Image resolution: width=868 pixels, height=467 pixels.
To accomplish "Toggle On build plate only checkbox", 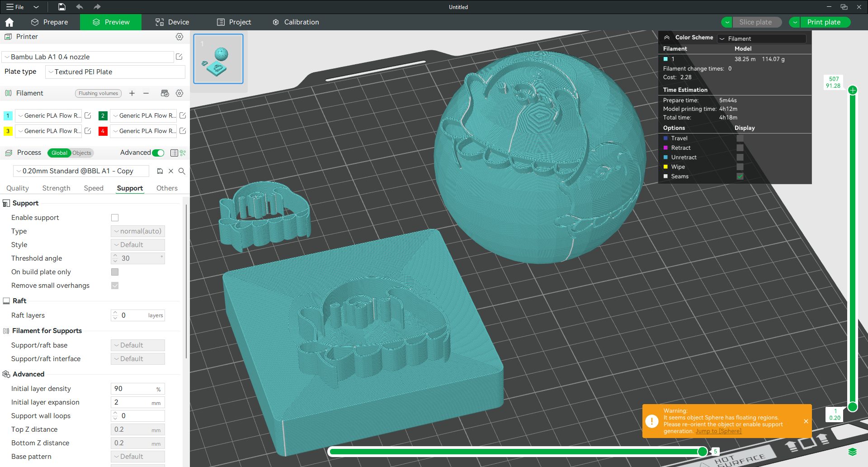I will click(115, 272).
